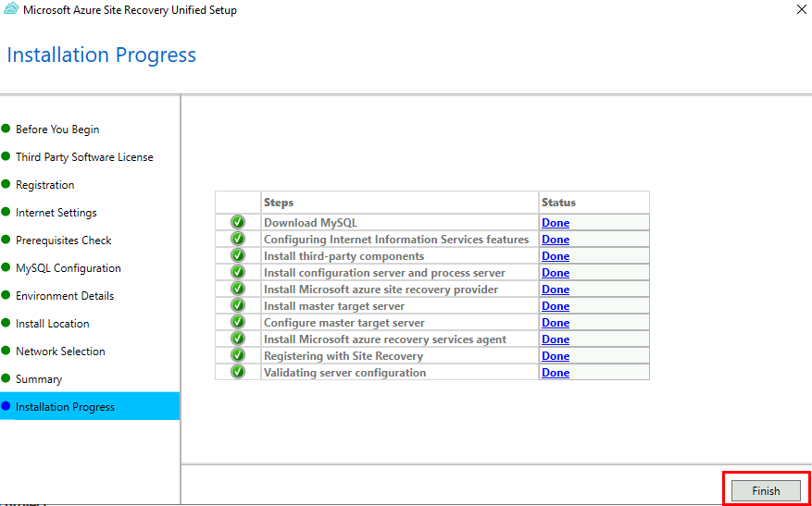Click check icon for Install configuration server row
Image resolution: width=812 pixels, height=506 pixels.
click(x=238, y=273)
